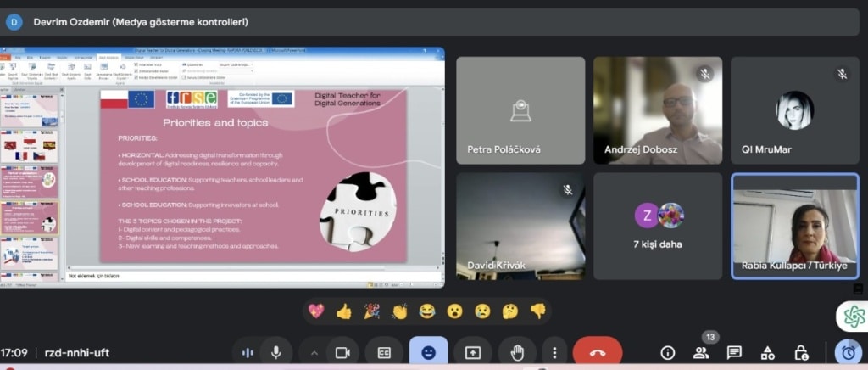Open the three-dot more options menu
The height and width of the screenshot is (370, 868).
pos(554,352)
